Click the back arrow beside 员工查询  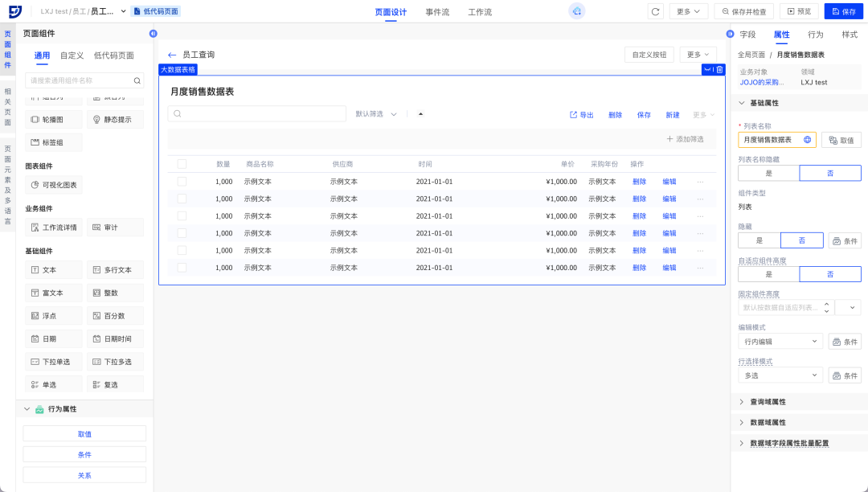[172, 55]
